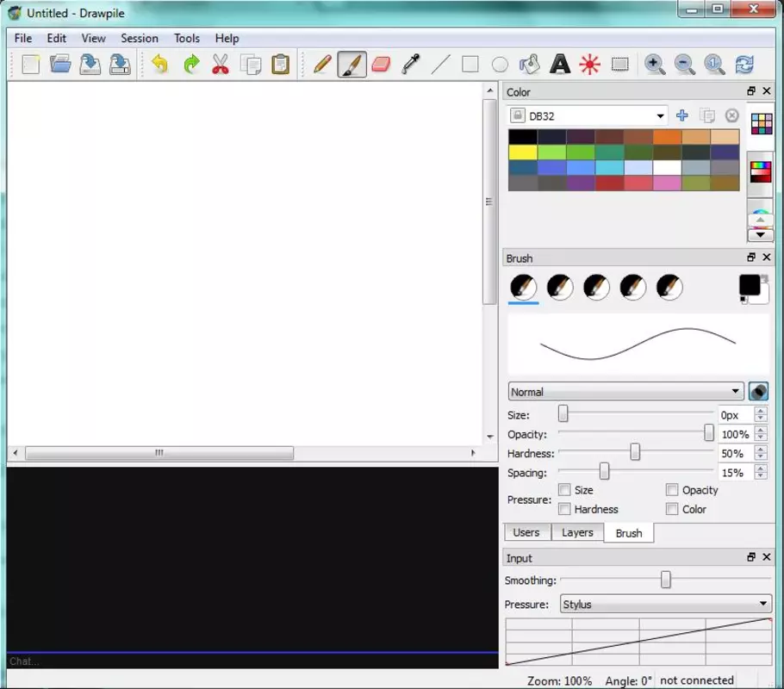Select the Line tool
Screen dimensions: 784x689
(440, 65)
